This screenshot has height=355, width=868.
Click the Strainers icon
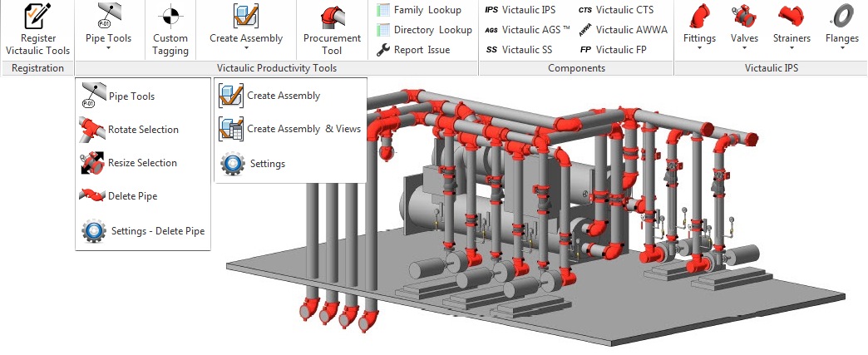click(x=792, y=16)
